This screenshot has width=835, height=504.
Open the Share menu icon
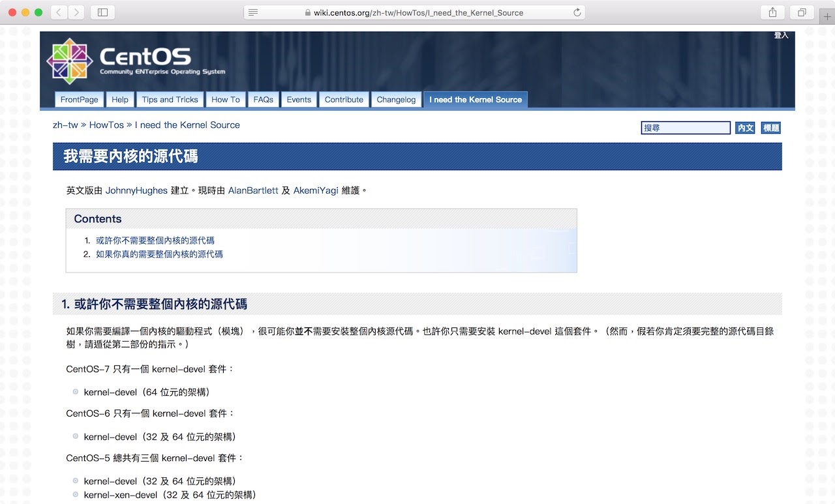[772, 12]
